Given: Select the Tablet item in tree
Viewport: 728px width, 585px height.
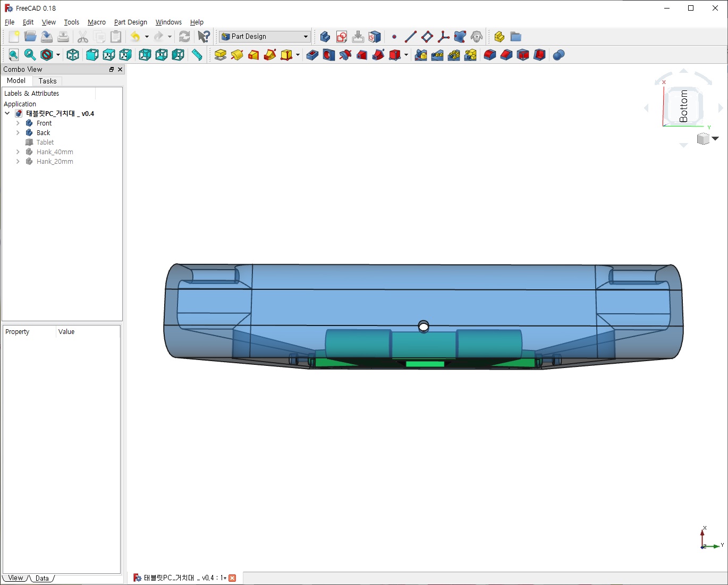Looking at the screenshot, I should click(x=45, y=142).
